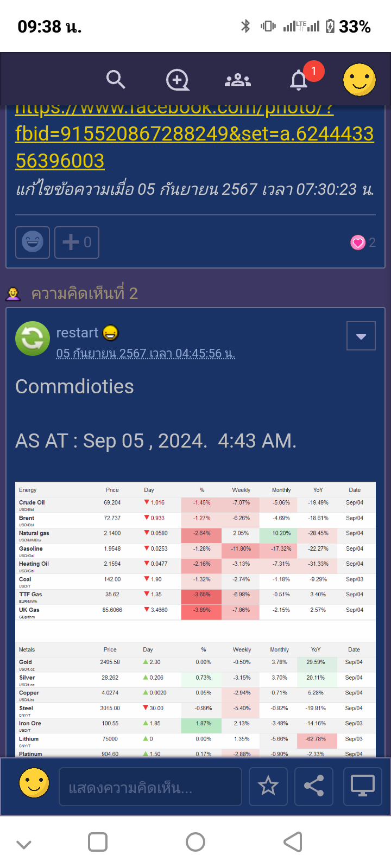Tap the plus zero vote button
391x868 pixels.
coord(77,242)
